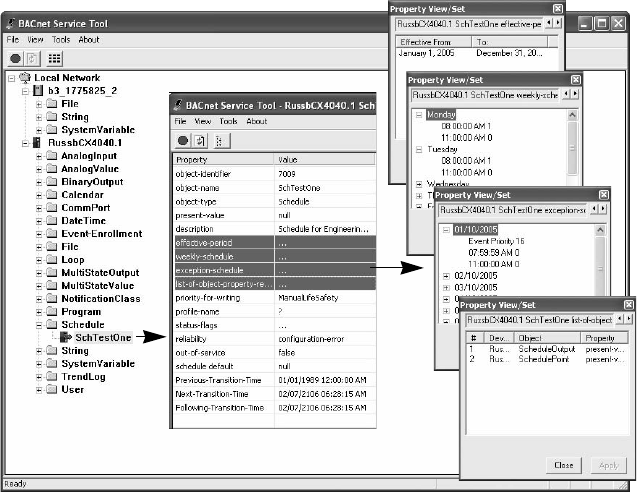Select the RussbCX4040.1 controller icon
Image resolution: width=637 pixels, height=492 pixels.
pyautogui.click(x=37, y=143)
